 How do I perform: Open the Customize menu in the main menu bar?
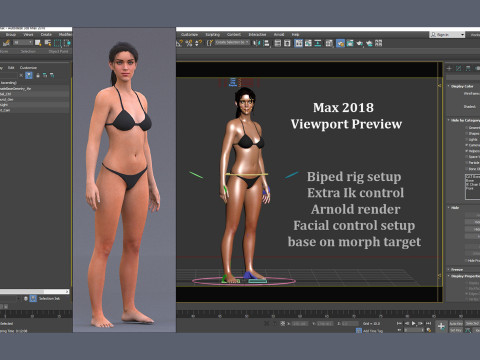[x=189, y=35]
